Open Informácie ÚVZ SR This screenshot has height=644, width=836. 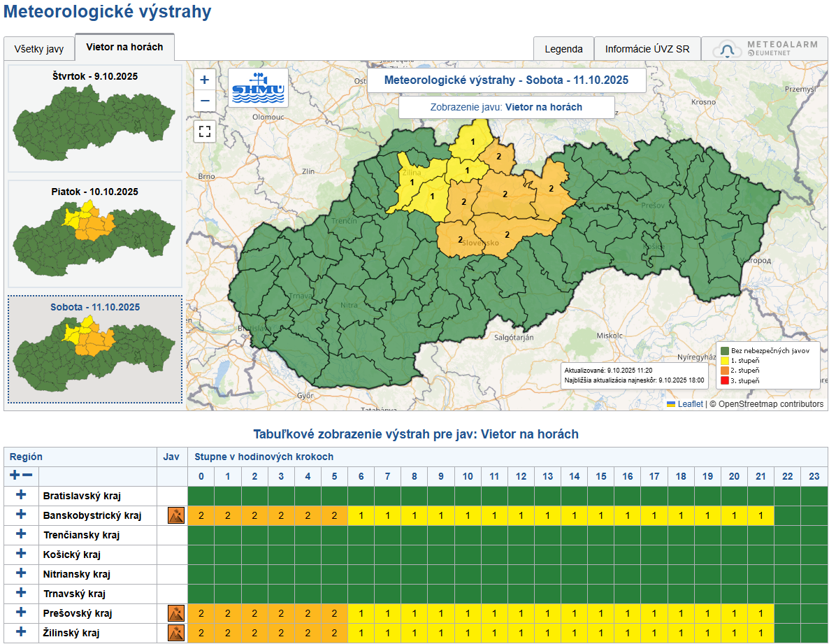pos(647,49)
